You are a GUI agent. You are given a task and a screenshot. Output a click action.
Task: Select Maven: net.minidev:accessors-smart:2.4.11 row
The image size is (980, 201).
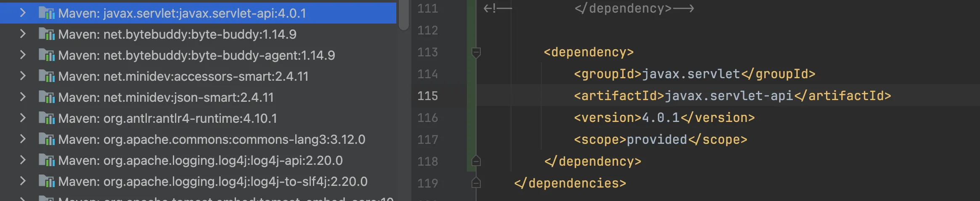[x=198, y=76]
